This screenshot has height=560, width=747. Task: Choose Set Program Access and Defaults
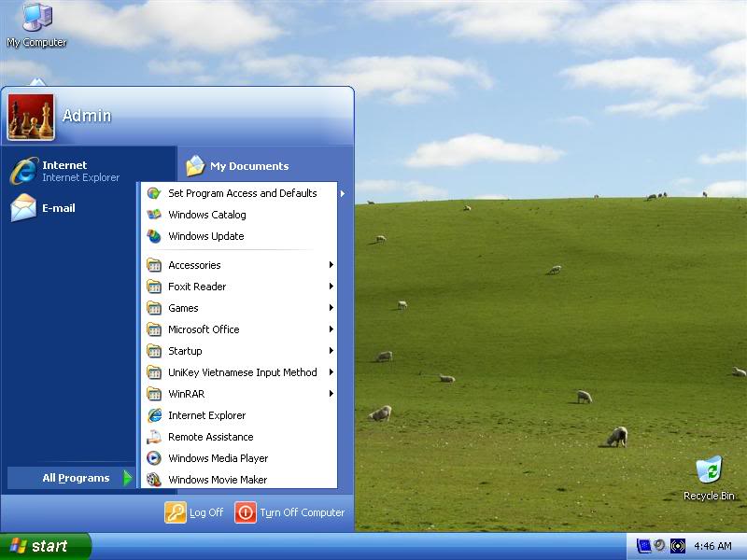(239, 193)
